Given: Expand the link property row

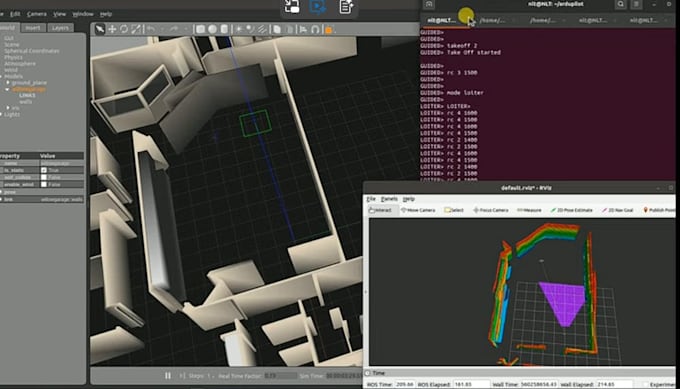Looking at the screenshot, I should click(x=2, y=199).
